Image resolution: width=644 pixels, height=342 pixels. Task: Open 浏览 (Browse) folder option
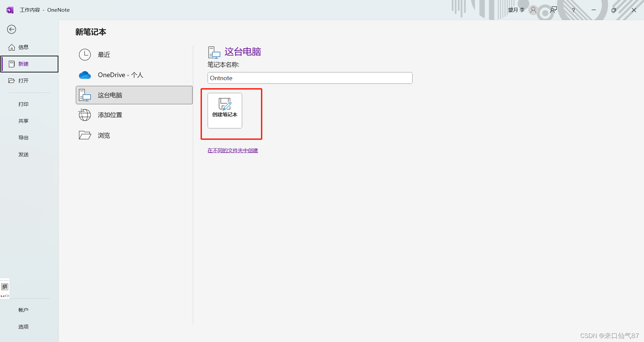(134, 135)
